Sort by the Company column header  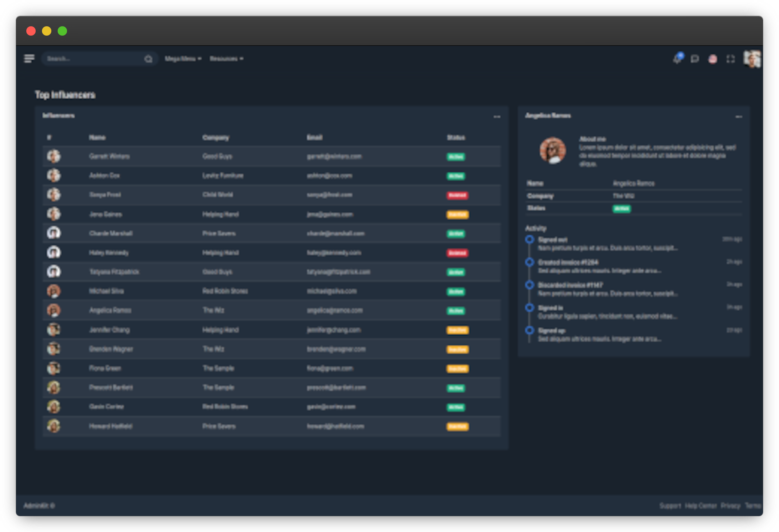216,138
